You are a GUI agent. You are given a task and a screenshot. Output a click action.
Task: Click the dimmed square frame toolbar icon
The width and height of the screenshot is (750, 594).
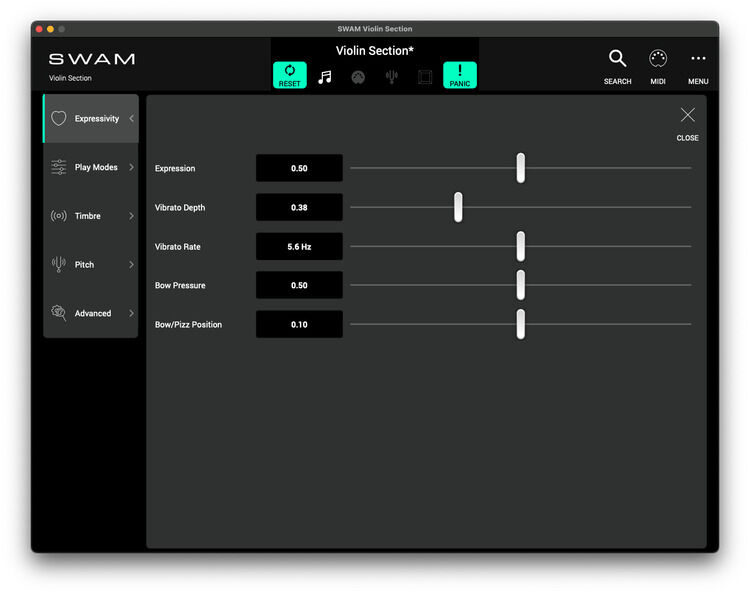pyautogui.click(x=425, y=77)
